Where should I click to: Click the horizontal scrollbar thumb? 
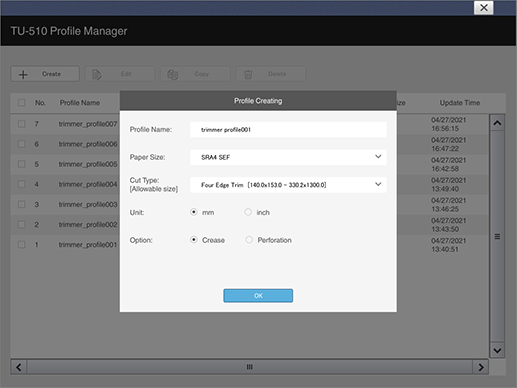(250, 367)
